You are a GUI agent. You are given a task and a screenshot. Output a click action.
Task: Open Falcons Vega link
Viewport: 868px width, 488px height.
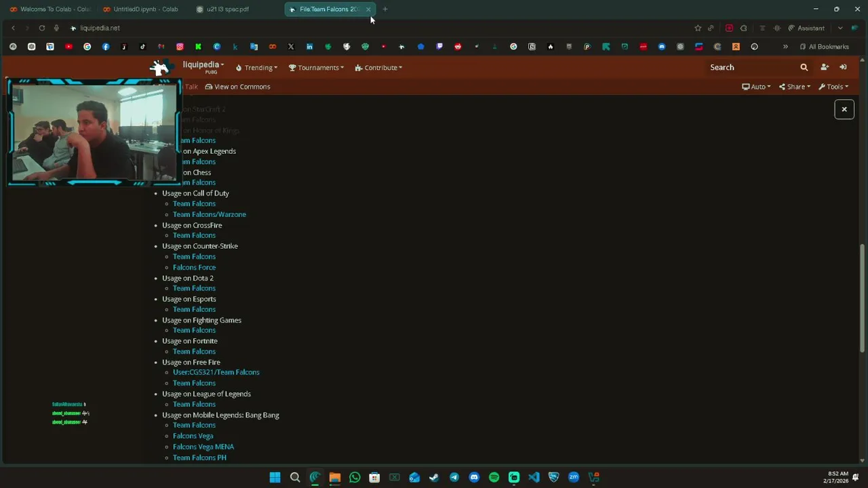pyautogui.click(x=193, y=436)
